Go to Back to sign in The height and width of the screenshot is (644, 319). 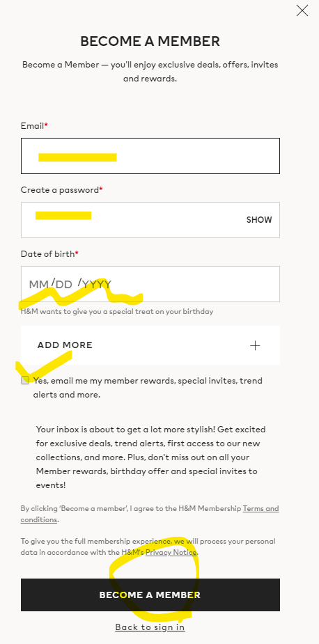coord(150,627)
